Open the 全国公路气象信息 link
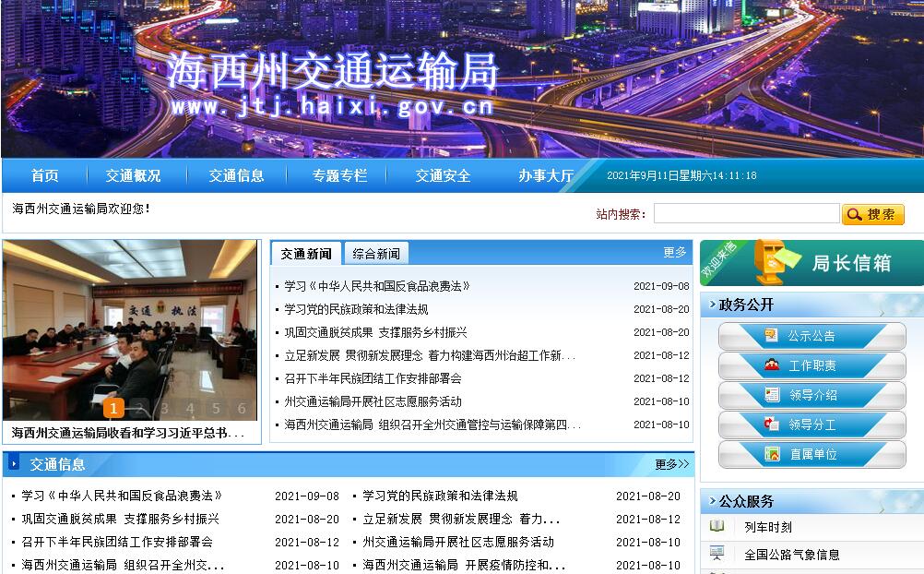This screenshot has height=574, width=924. (x=791, y=555)
